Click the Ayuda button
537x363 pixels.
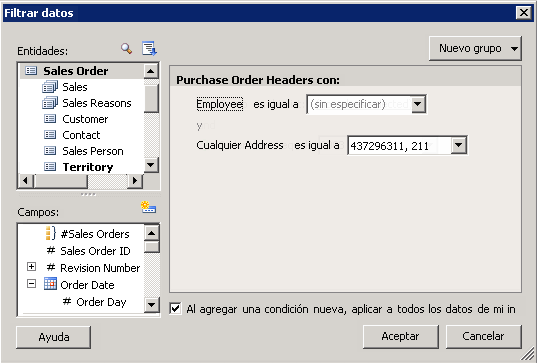pos(53,337)
